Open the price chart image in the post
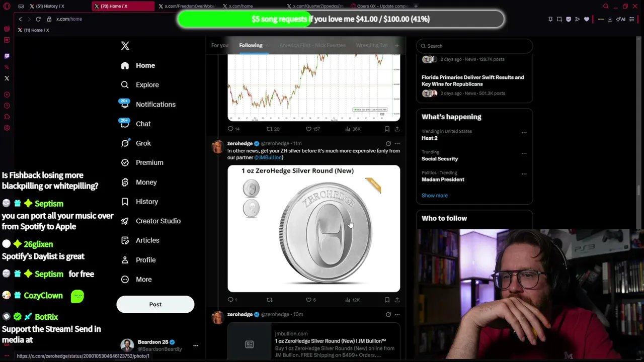The width and height of the screenshot is (644, 362). coord(314,88)
